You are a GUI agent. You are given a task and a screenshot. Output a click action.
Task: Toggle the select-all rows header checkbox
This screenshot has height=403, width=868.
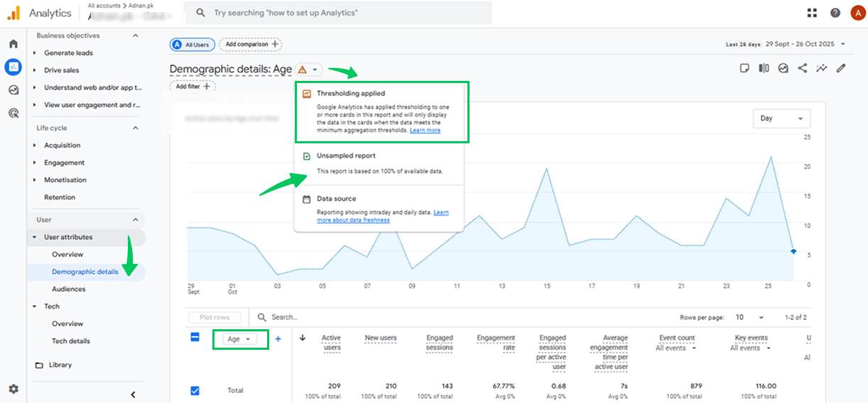[x=195, y=338]
